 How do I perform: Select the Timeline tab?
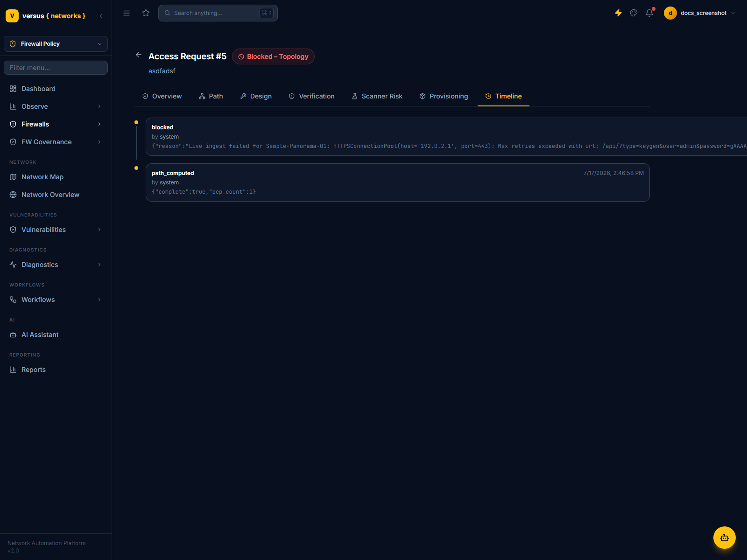(x=503, y=96)
